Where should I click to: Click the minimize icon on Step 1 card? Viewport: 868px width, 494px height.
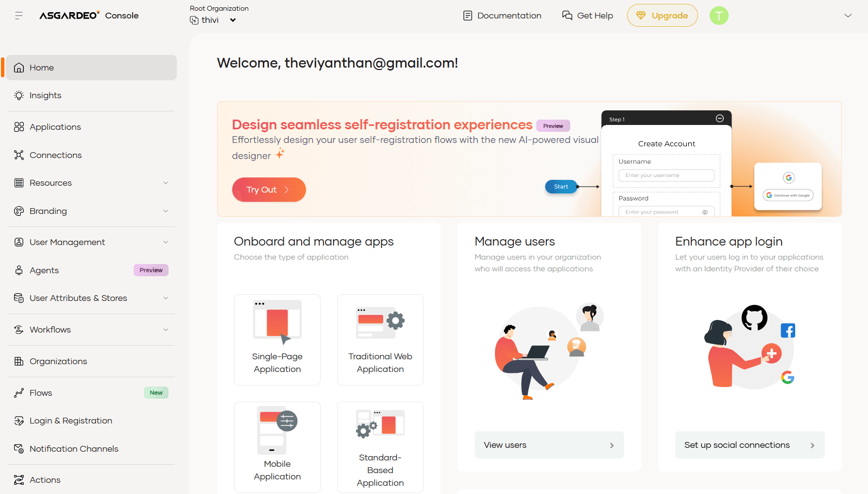pyautogui.click(x=720, y=119)
